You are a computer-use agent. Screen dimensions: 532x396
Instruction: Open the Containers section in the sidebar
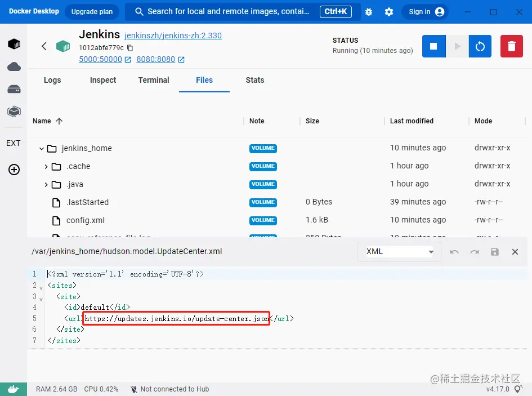(x=14, y=44)
